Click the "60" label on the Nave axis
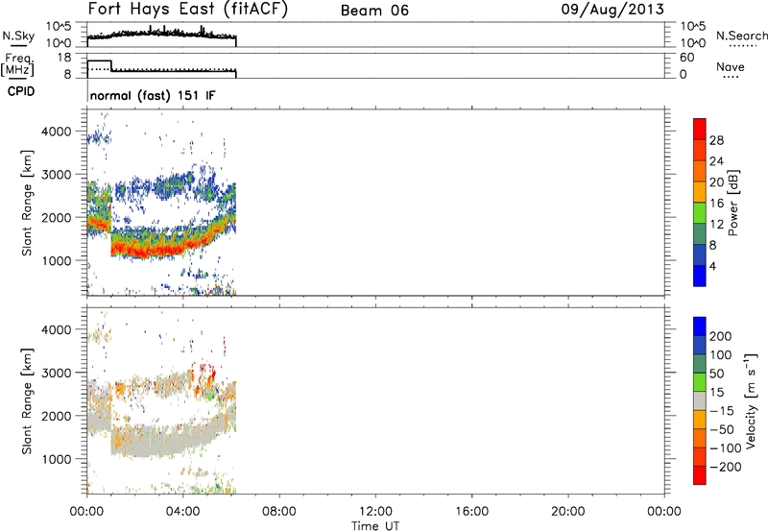This screenshot has height=532, width=768. [x=686, y=58]
